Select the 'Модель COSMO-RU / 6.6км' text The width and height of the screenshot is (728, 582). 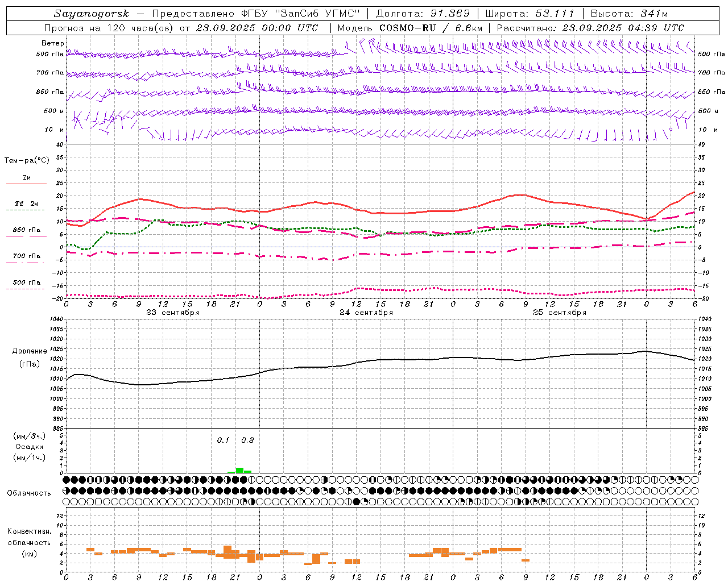coord(410,28)
